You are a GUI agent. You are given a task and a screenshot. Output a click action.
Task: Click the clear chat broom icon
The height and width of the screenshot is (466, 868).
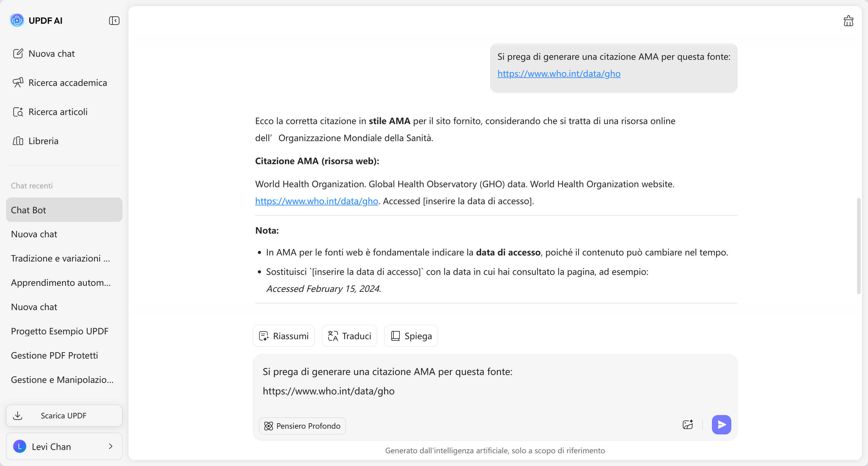(848, 21)
